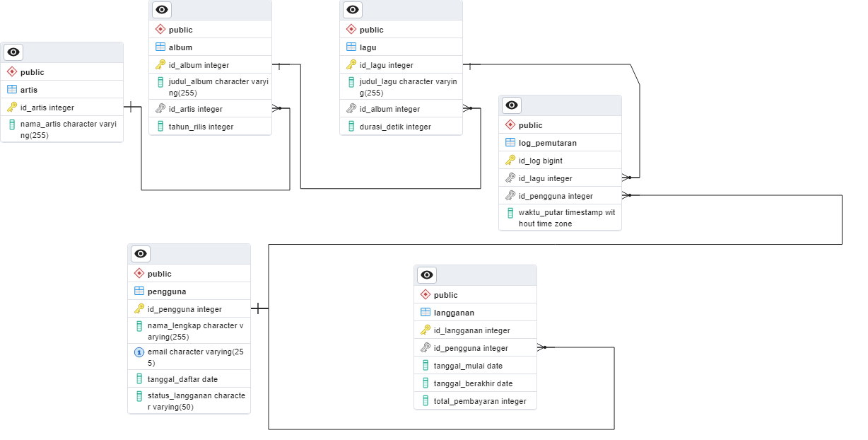Select the total_pembayaran integer column
Viewport: 868px width, 440px height.
point(480,401)
